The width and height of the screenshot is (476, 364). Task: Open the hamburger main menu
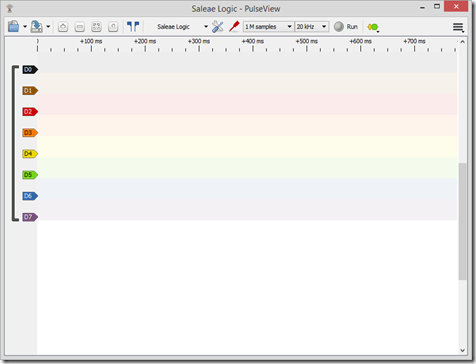tap(458, 27)
